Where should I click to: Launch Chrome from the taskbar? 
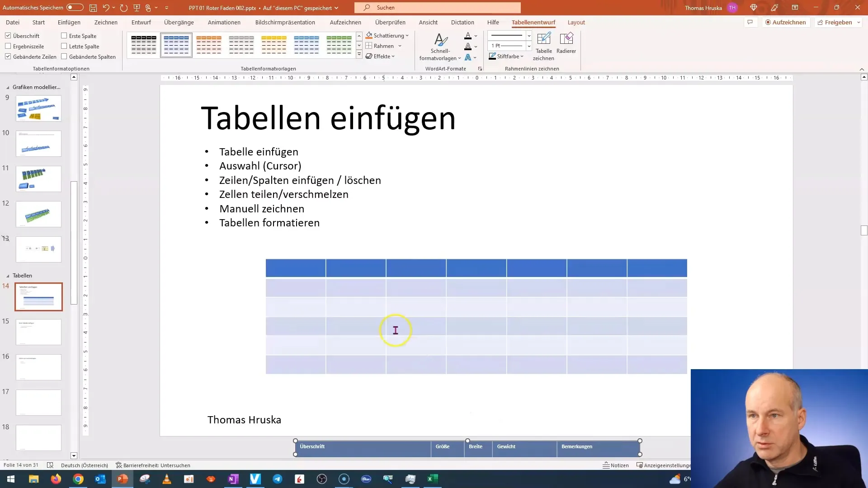[78, 479]
